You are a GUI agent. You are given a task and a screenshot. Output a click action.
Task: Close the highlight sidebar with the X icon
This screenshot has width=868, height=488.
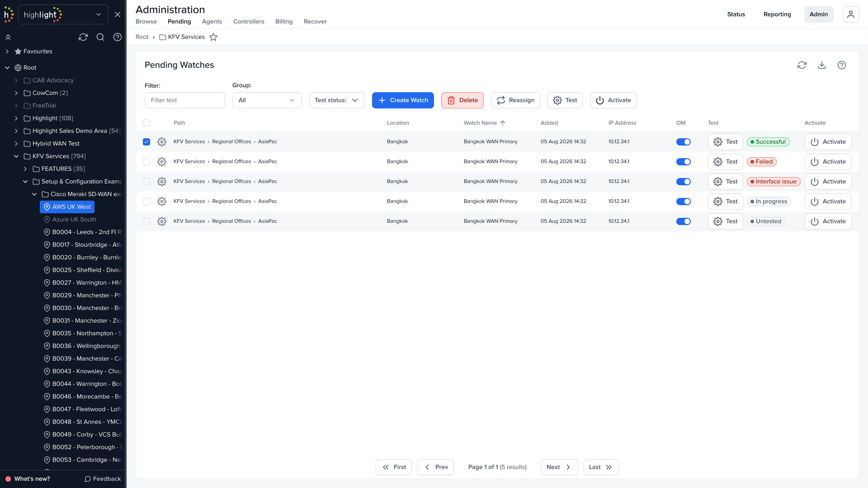pos(118,14)
